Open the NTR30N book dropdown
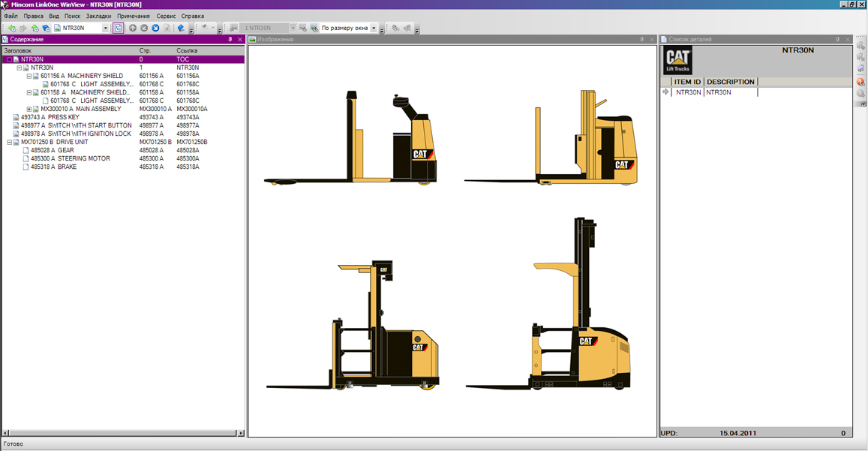The image size is (868, 451). [105, 29]
